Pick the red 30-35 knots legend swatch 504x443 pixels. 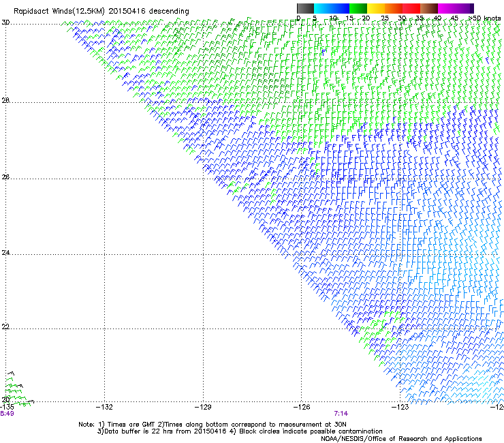[411, 8]
